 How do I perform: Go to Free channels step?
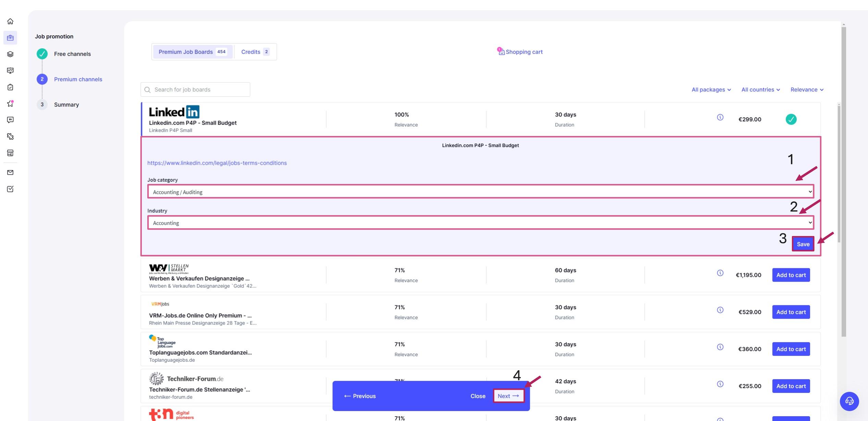coord(72,54)
